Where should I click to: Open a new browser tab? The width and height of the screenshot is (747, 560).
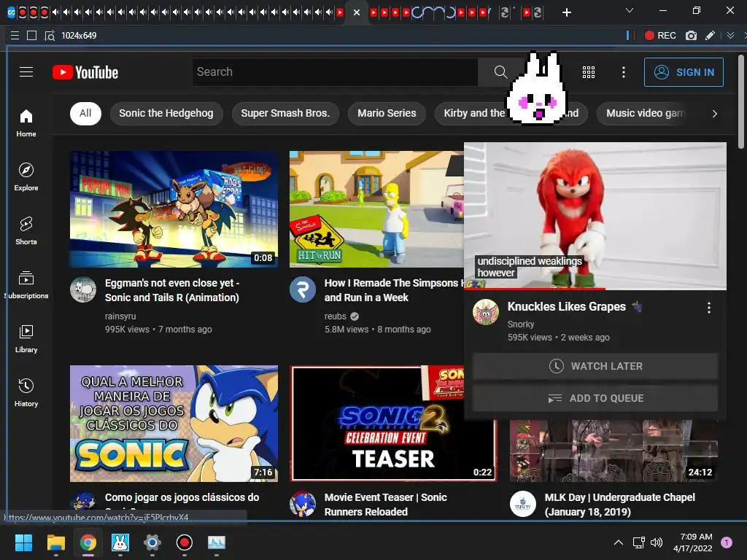(566, 12)
